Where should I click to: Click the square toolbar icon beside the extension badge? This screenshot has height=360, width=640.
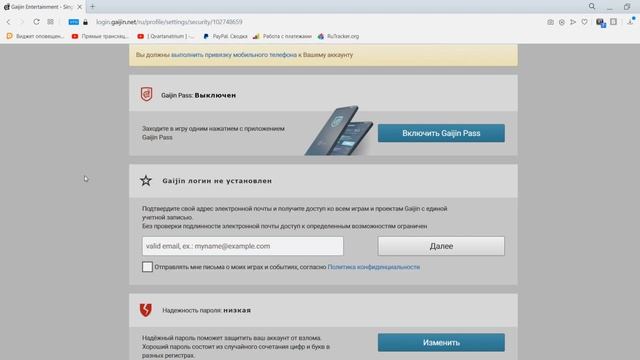[613, 22]
